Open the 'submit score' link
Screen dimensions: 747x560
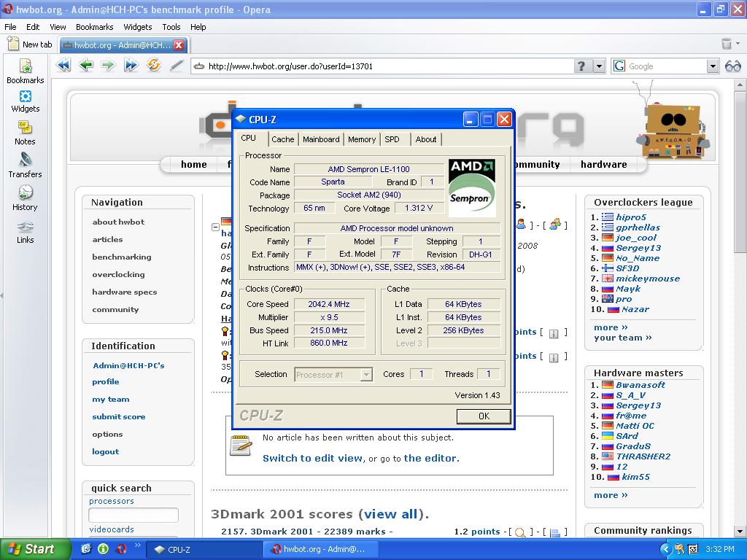pos(119,416)
